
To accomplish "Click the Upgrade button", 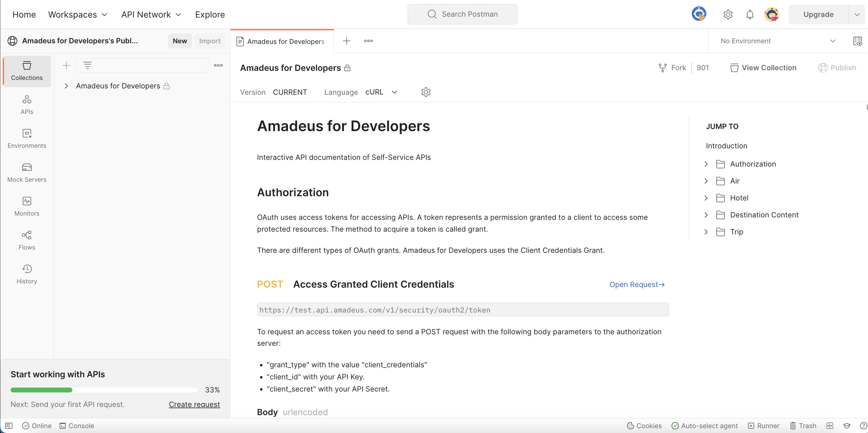I will pos(818,15).
